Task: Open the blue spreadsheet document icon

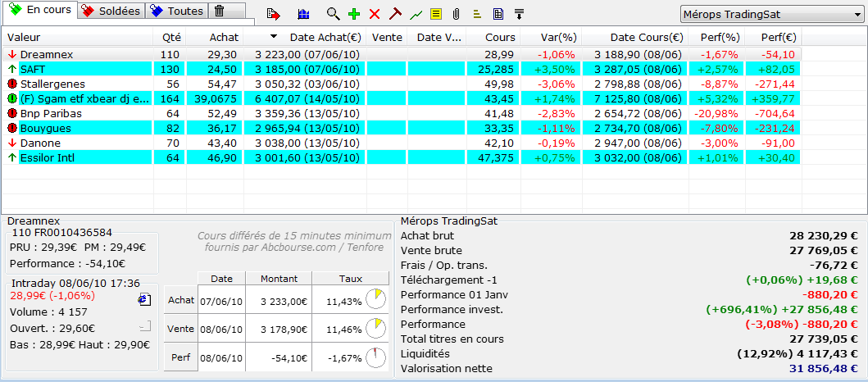Action: pyautogui.click(x=498, y=15)
